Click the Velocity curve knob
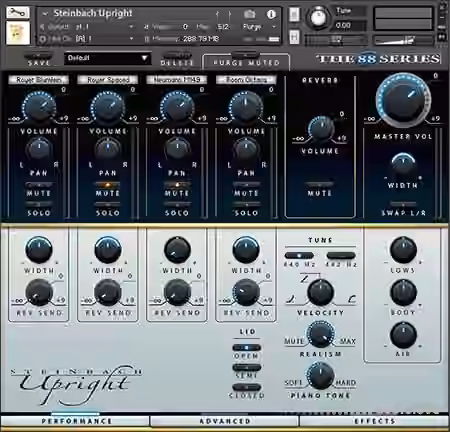 pos(320,293)
